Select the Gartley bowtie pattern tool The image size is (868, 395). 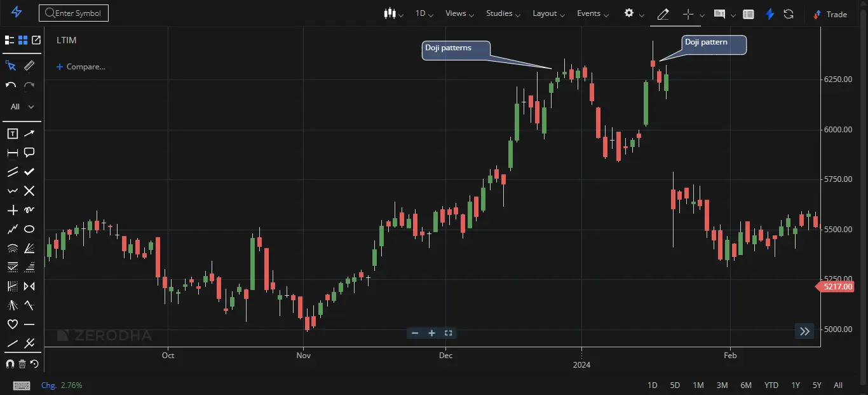[29, 286]
